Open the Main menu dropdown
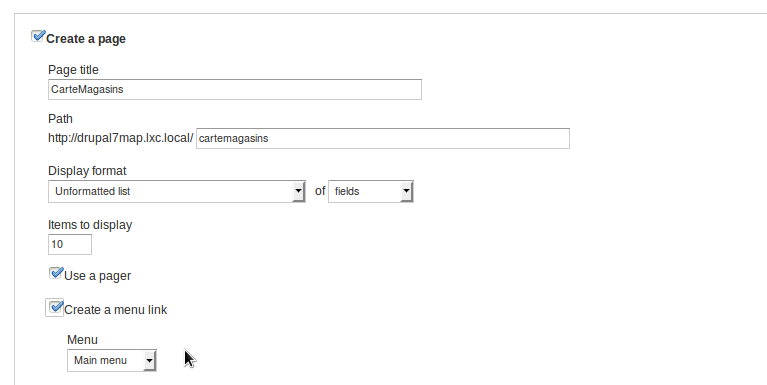The width and height of the screenshot is (767, 385). (x=112, y=361)
